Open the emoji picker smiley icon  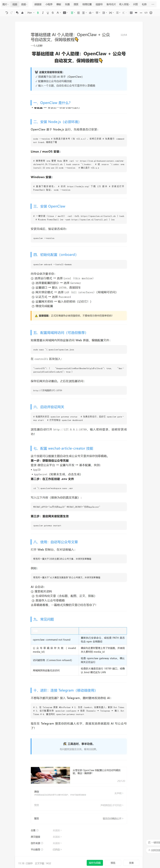[x=151, y=13]
